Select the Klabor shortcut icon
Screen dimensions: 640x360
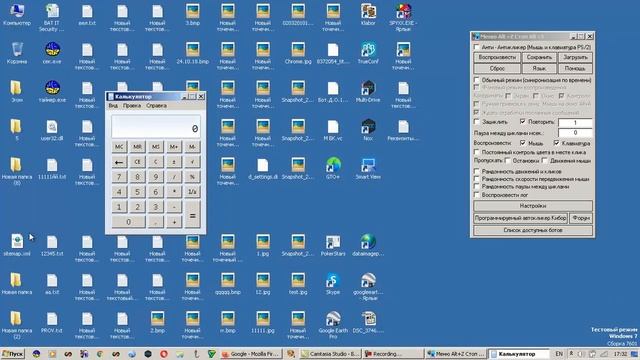pos(368,15)
